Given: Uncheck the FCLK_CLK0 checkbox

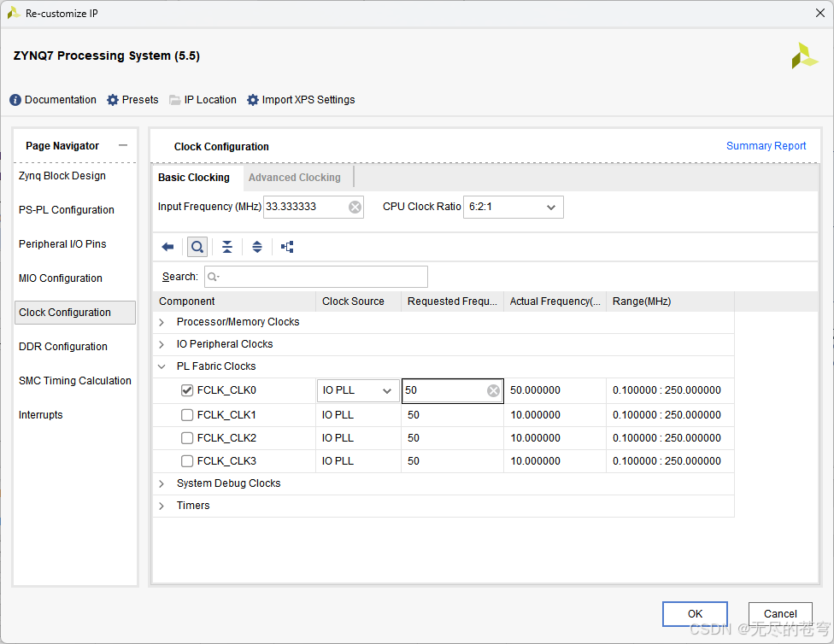Looking at the screenshot, I should [186, 390].
